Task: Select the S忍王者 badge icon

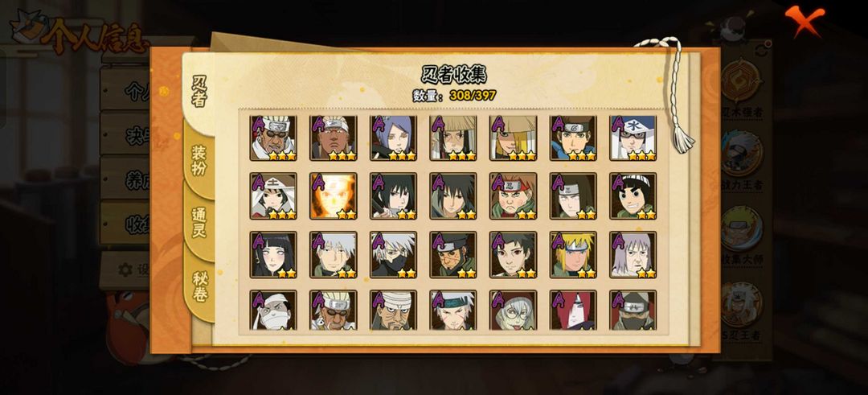Action: click(742, 307)
